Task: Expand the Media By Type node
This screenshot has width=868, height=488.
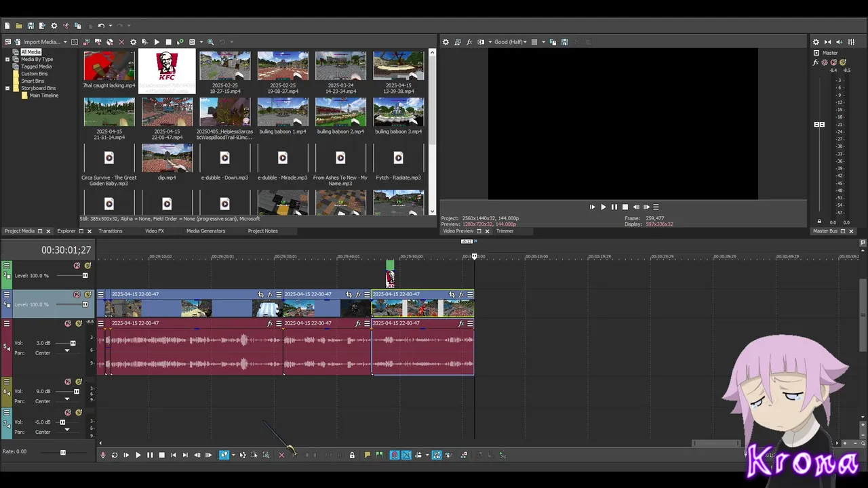Action: pyautogui.click(x=7, y=59)
